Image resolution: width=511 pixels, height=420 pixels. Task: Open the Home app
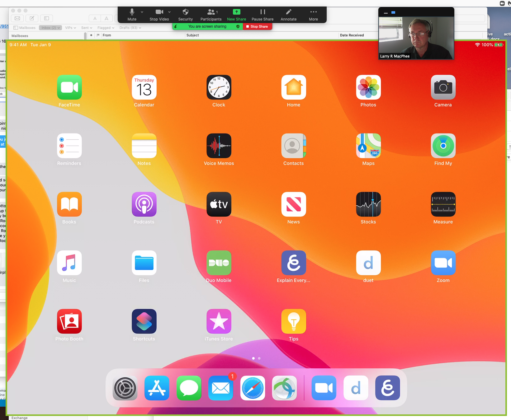click(x=294, y=87)
